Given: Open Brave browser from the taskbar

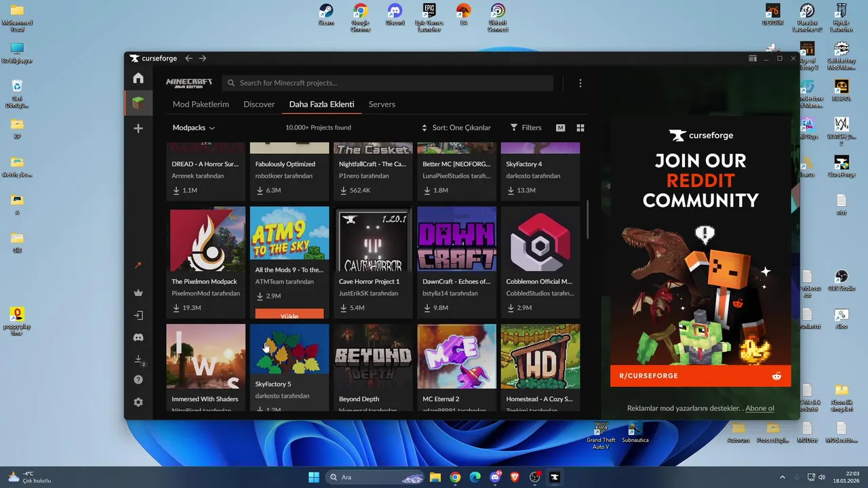Looking at the screenshot, I should coord(515,477).
